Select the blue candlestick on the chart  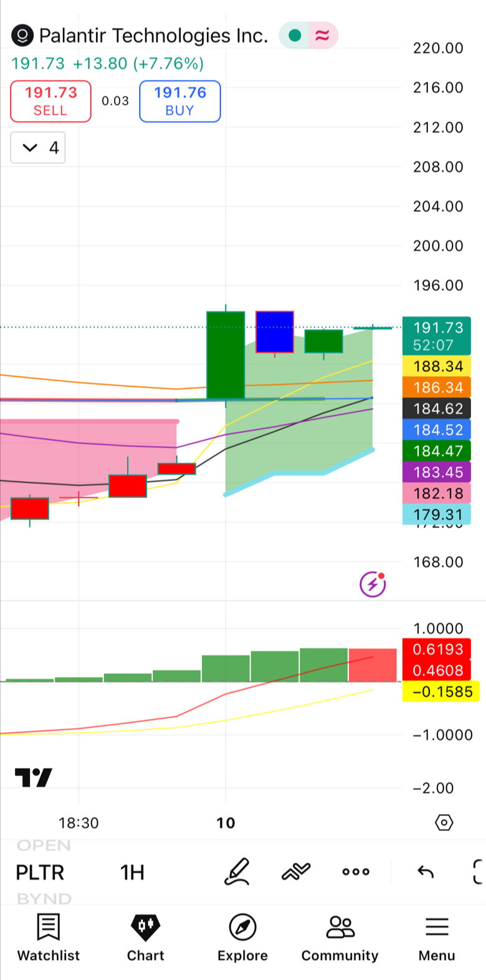(x=275, y=332)
